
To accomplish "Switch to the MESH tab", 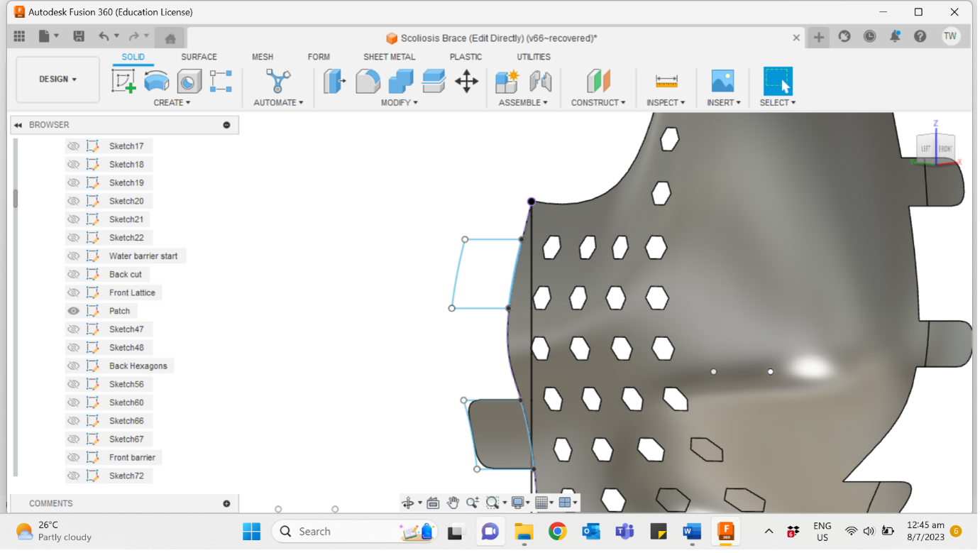I will click(263, 57).
